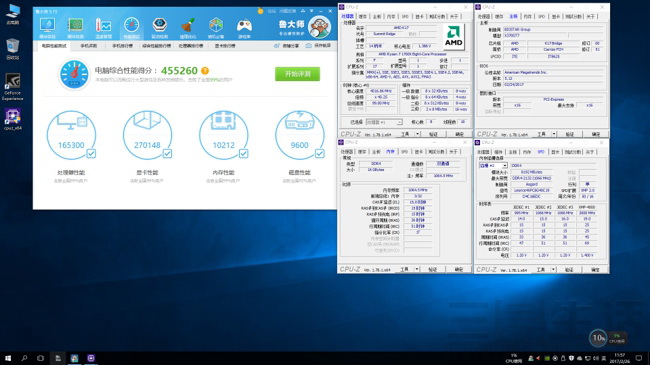650x365 pixels.
Task: Open the notification center icon in system tray
Action: (x=639, y=358)
